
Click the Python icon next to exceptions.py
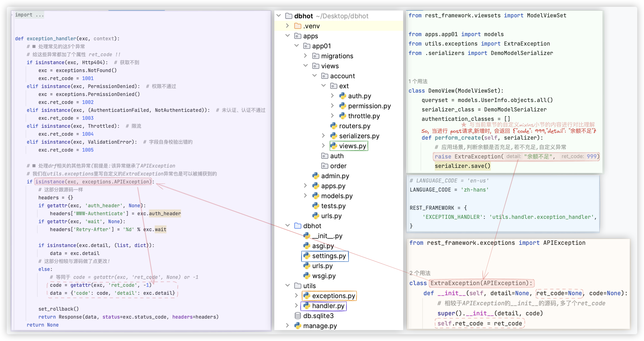tap(306, 296)
